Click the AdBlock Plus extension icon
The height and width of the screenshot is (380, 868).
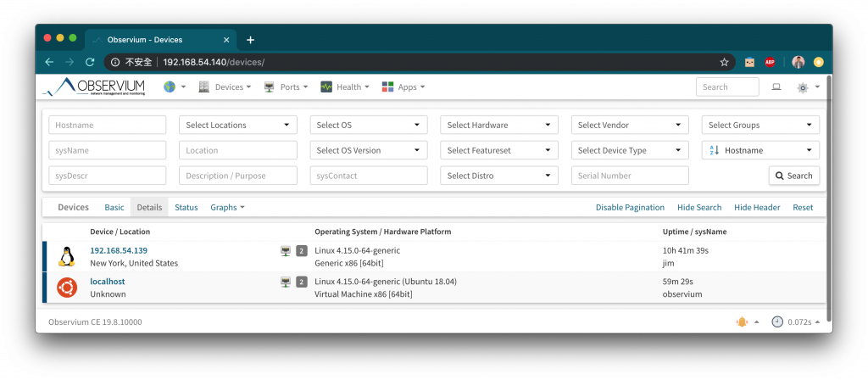[x=770, y=62]
